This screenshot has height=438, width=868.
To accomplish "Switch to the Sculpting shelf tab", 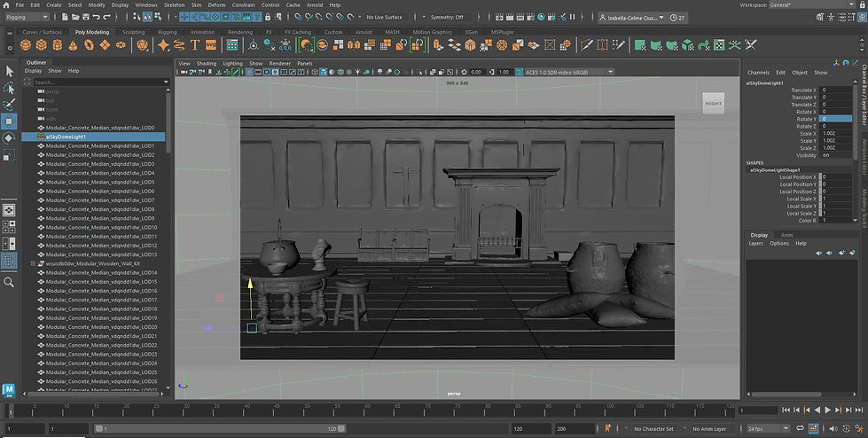I will pos(133,32).
